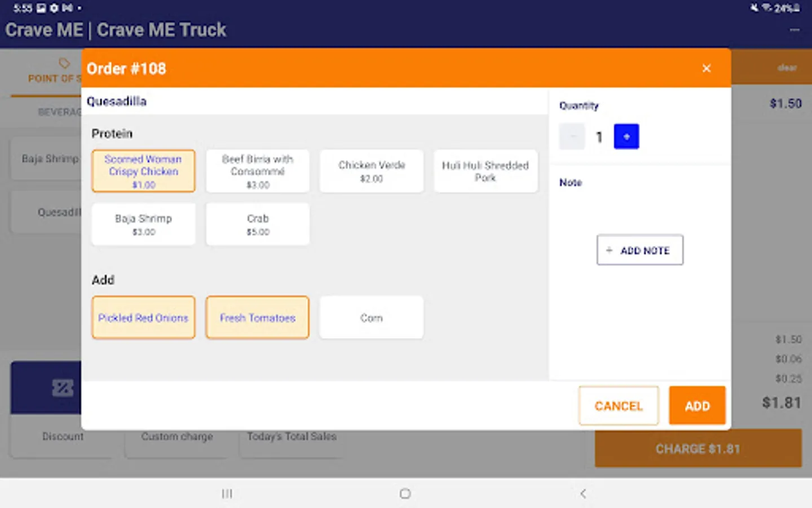This screenshot has height=508, width=812.
Task: Toggle Corn add-on
Action: [372, 318]
